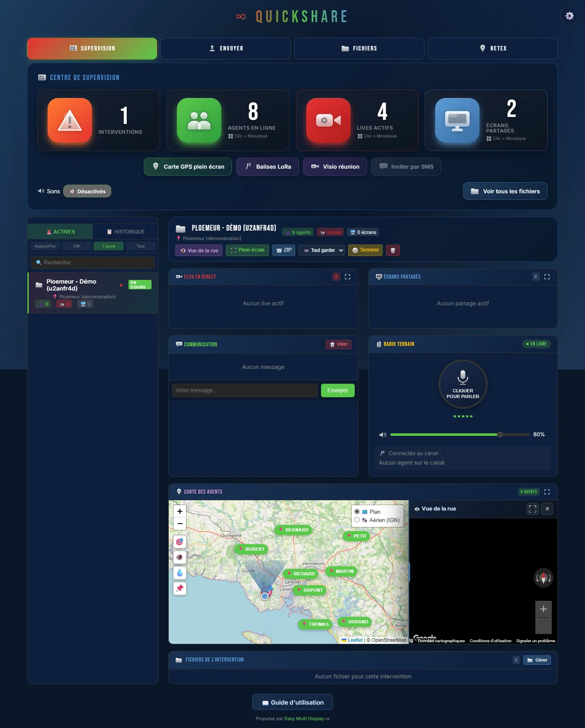
Task: Toggle the Vue de la rue button
Action: coord(199,250)
